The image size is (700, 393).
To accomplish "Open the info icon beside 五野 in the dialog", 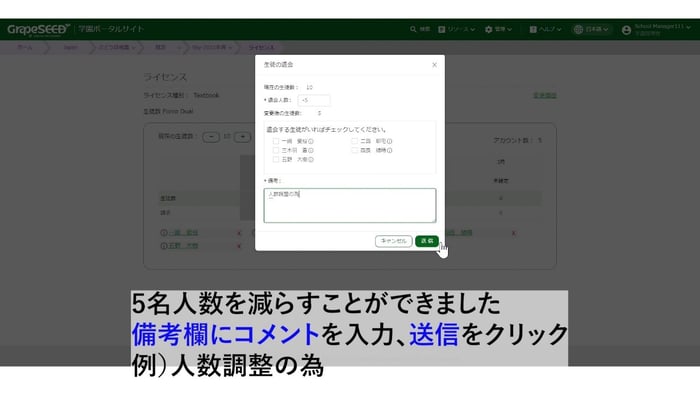I will [x=311, y=159].
